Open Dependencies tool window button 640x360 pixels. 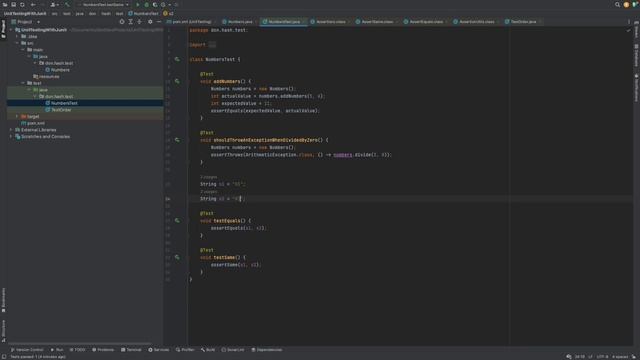(267, 350)
